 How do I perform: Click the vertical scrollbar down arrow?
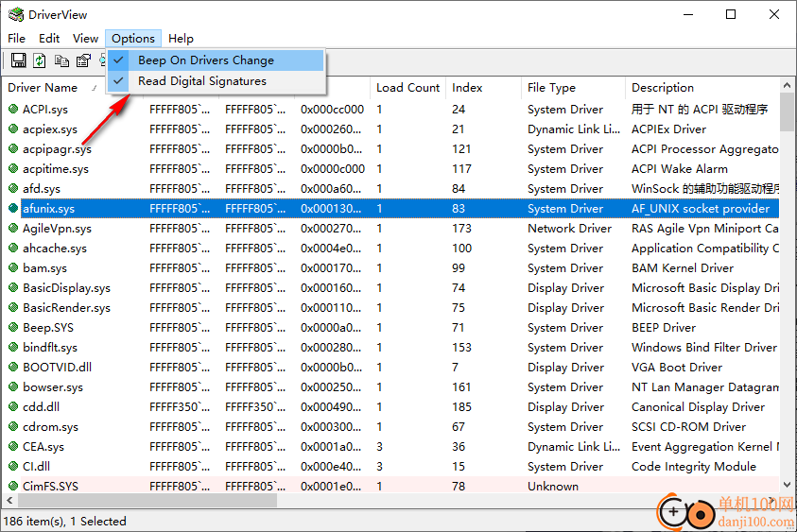pyautogui.click(x=787, y=485)
